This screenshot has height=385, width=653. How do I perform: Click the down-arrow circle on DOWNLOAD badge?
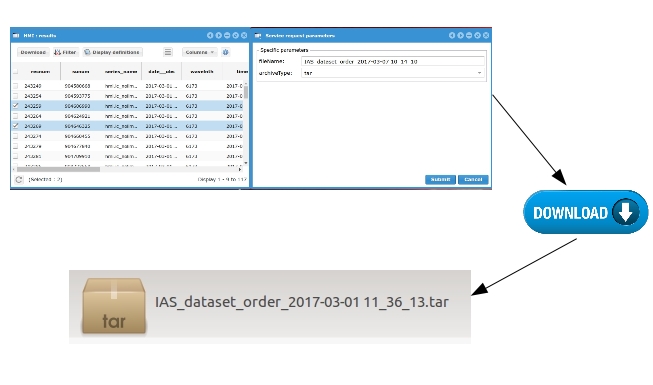(626, 212)
